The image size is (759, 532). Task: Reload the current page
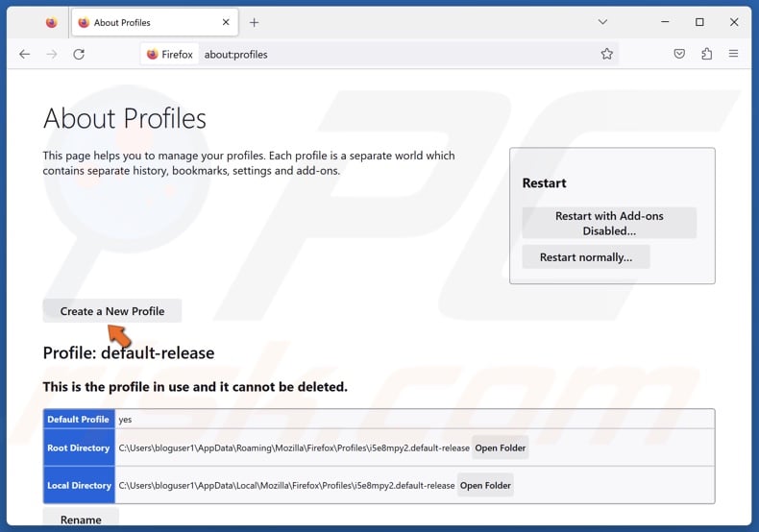79,54
